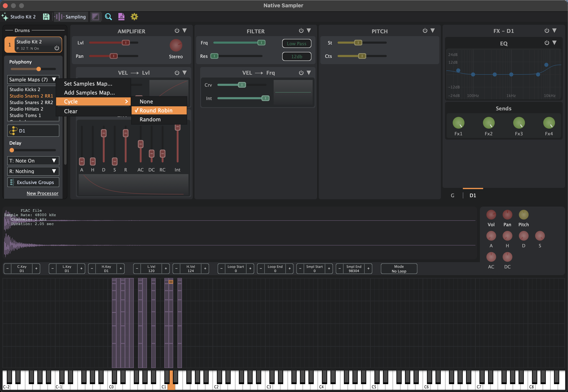Click the purple diagonal curve icon
Screen dimensions: 568x392
click(95, 17)
